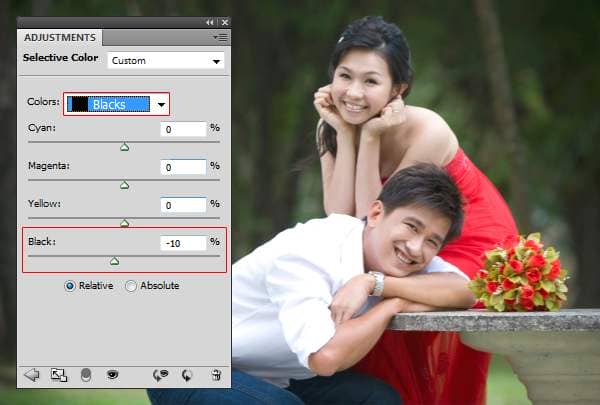Click the Yellow slider handle
The height and width of the screenshot is (405, 600).
coord(124,223)
